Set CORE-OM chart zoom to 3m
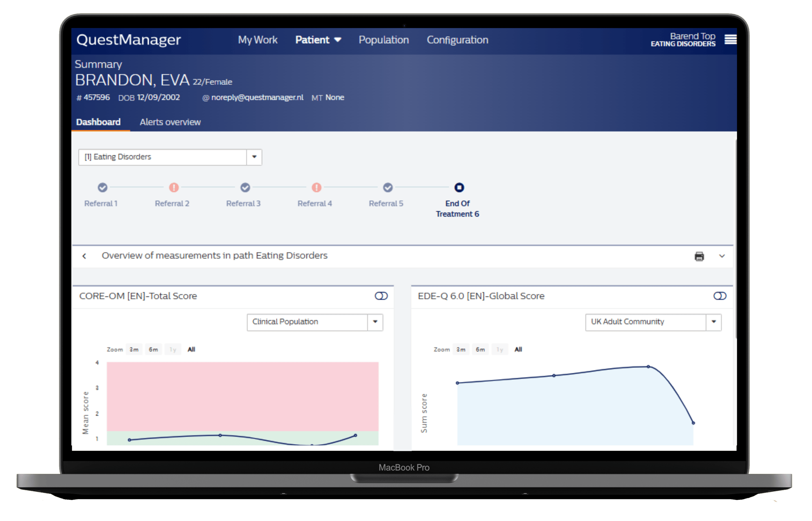This screenshot has width=812, height=521. (x=134, y=349)
